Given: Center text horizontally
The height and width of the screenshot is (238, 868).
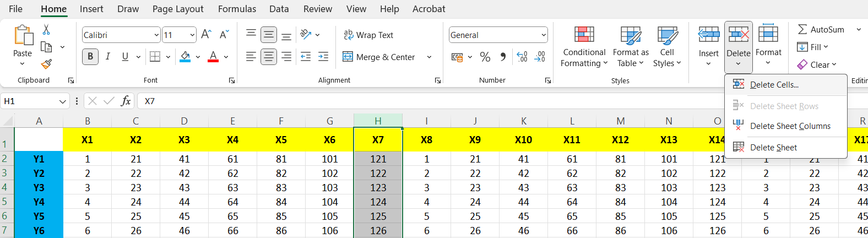Looking at the screenshot, I should click(269, 57).
